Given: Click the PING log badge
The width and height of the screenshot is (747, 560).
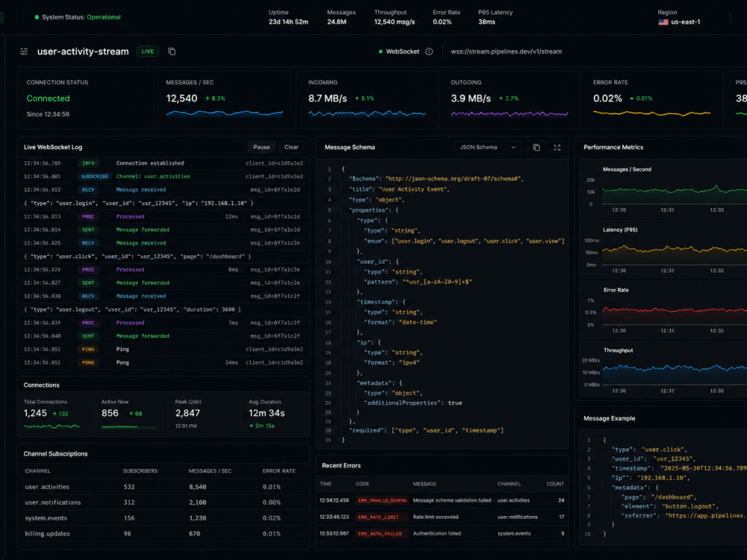Looking at the screenshot, I should pos(88,349).
